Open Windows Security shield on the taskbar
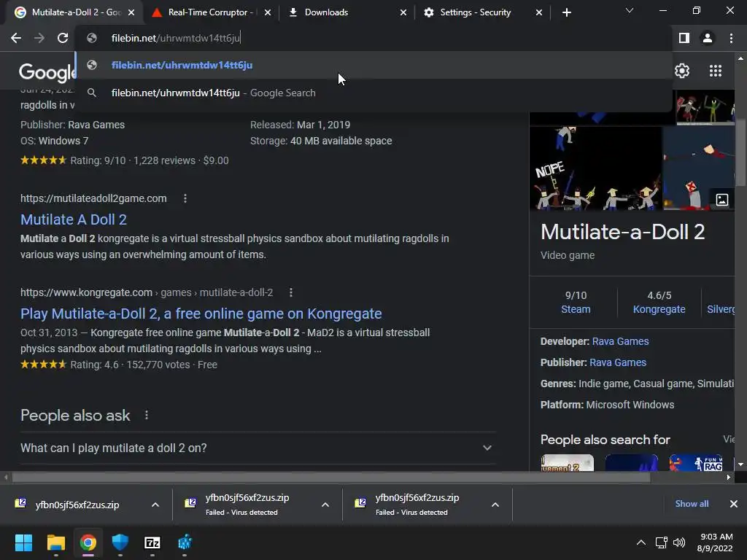The height and width of the screenshot is (560, 747). (120, 542)
